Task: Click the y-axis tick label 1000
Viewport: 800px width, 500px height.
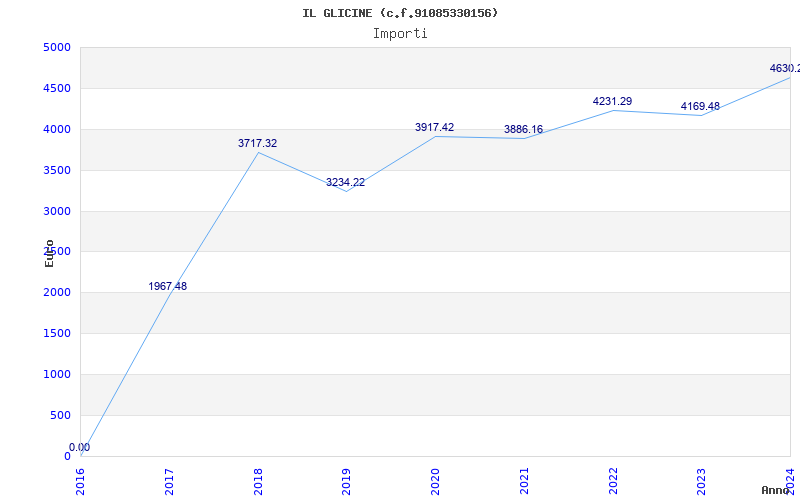Action: pos(57,374)
